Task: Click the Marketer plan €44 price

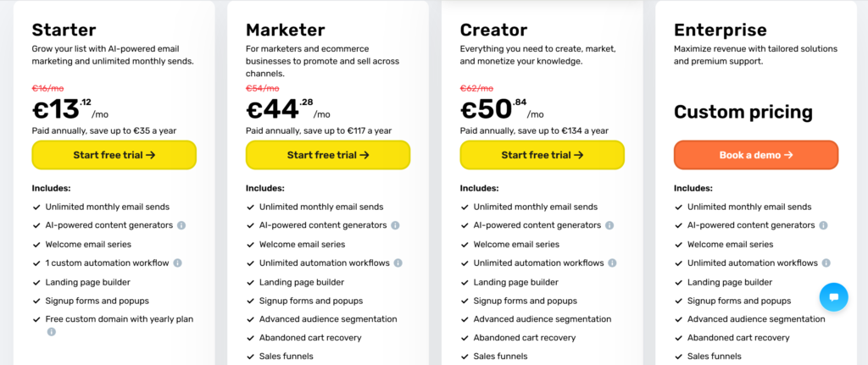Action: pos(273,109)
